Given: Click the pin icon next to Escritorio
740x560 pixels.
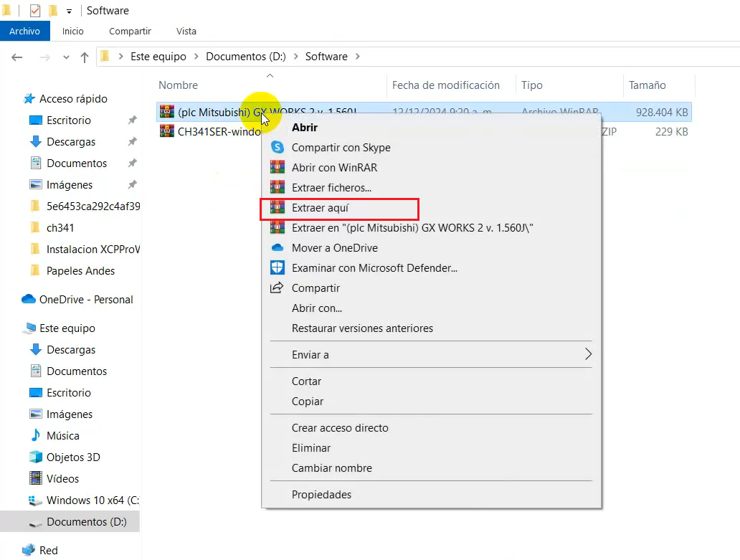Looking at the screenshot, I should [x=133, y=120].
